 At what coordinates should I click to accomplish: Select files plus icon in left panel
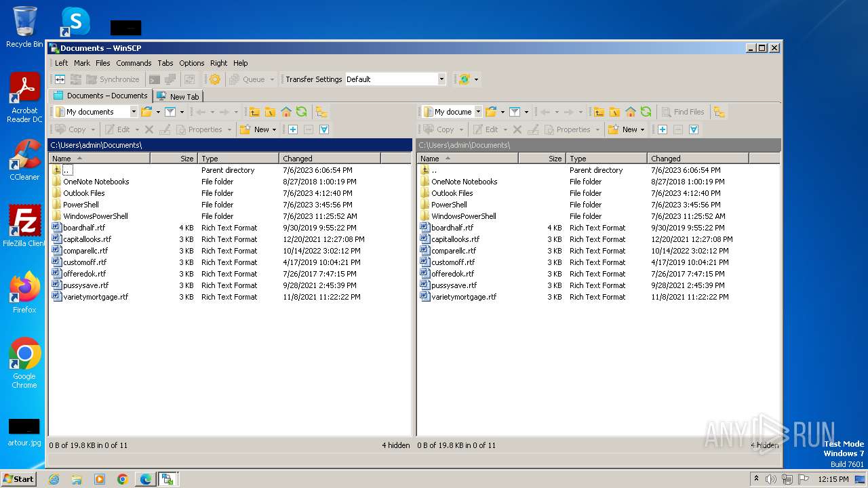pyautogui.click(x=293, y=129)
